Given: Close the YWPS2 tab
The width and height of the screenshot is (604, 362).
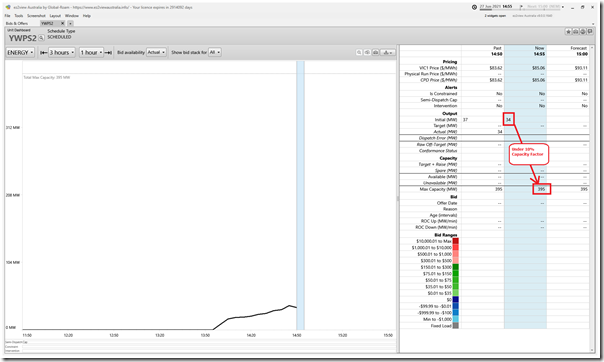Looking at the screenshot, I should 62,23.
